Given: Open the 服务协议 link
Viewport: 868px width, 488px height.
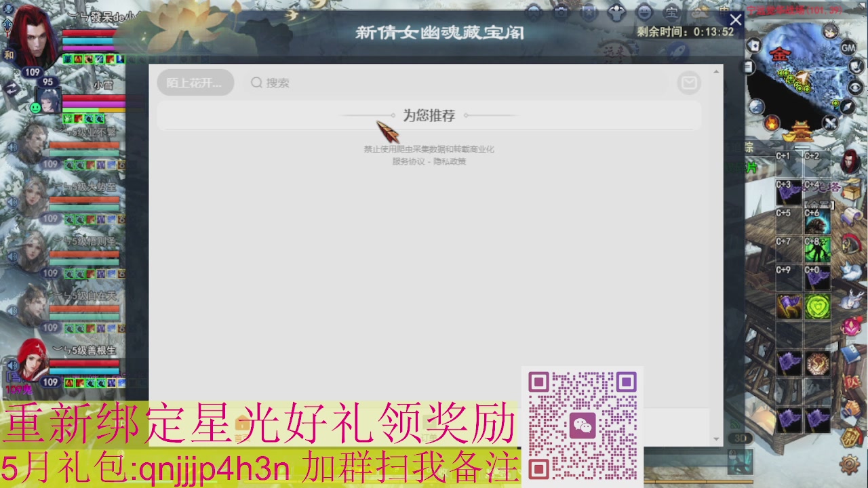Looking at the screenshot, I should [x=408, y=161].
